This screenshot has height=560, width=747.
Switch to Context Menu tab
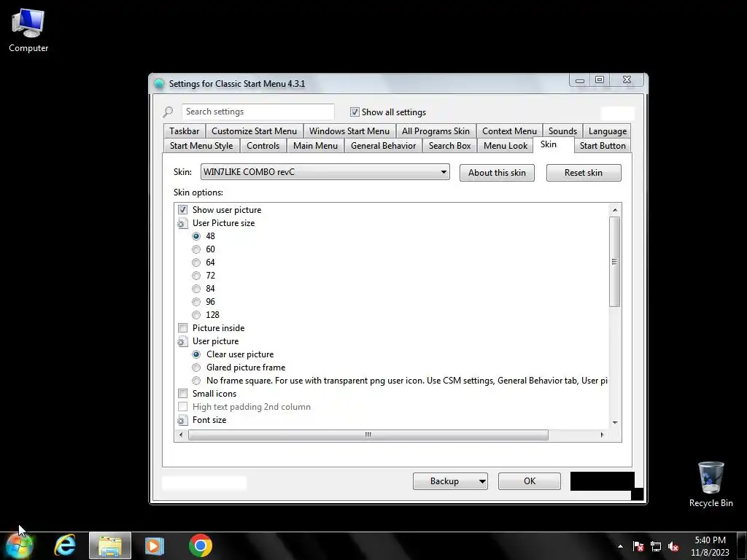509,131
